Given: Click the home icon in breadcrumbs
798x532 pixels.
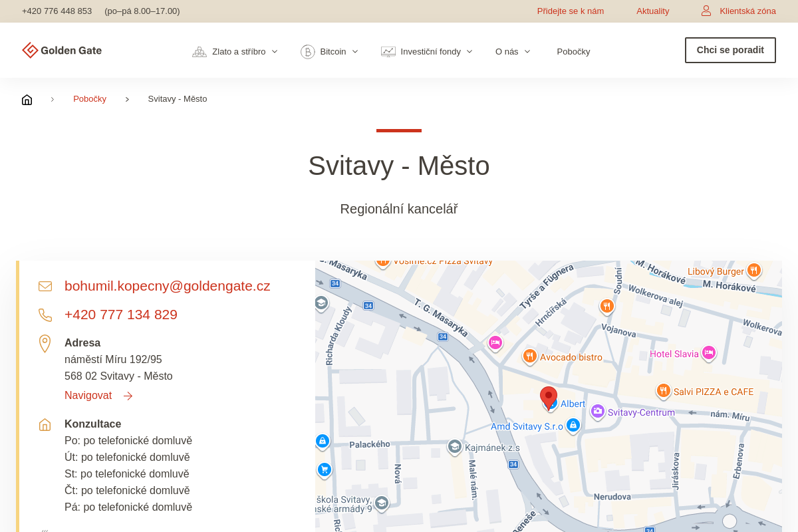Looking at the screenshot, I should coord(27,100).
